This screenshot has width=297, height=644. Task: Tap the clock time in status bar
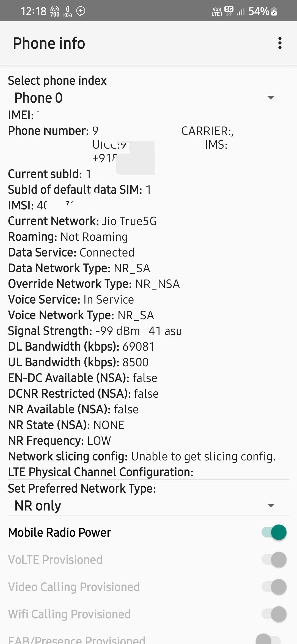point(34,11)
